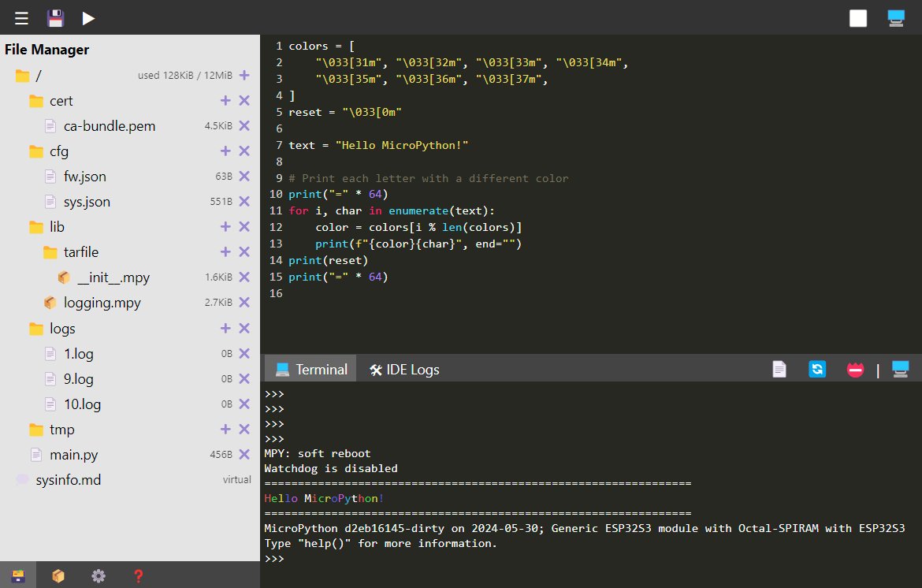Add new item in root folder
This screenshot has height=588, width=922.
coord(244,75)
